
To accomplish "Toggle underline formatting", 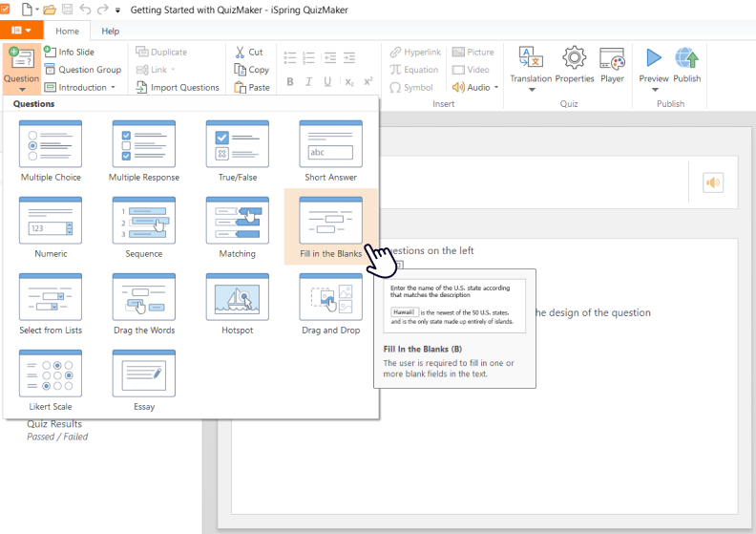I will pos(327,81).
